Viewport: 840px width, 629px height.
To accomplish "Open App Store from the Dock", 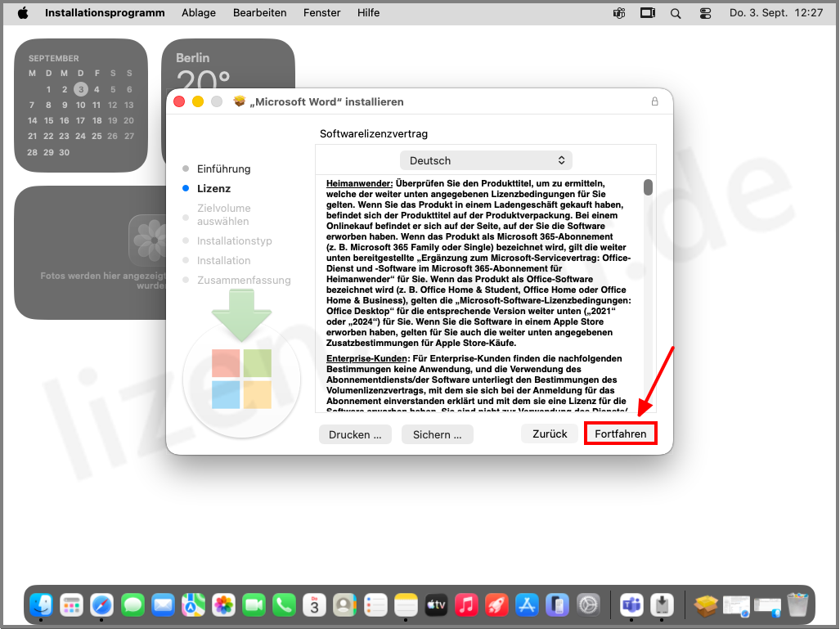I will (x=527, y=605).
